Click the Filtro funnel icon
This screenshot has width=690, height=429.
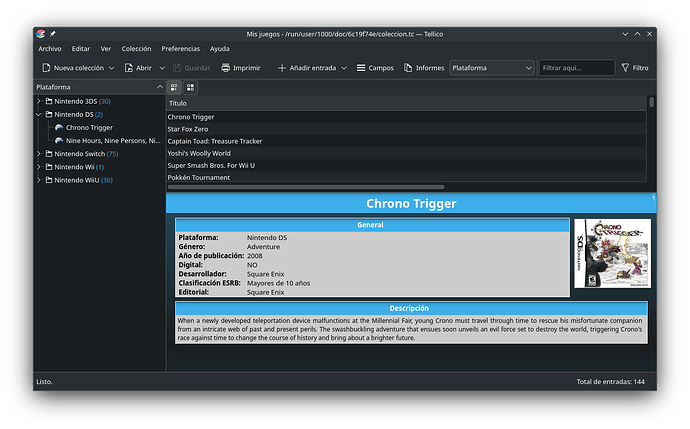tap(625, 68)
